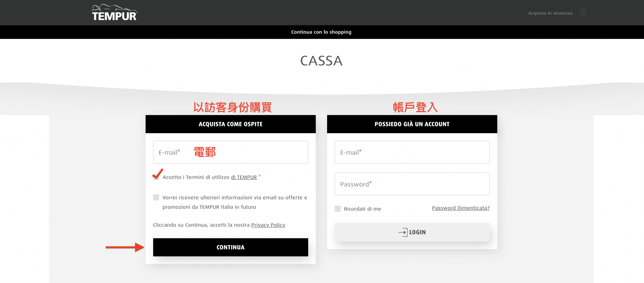This screenshot has height=283, width=644.
Task: Click the CONTINUA button
Action: (230, 247)
